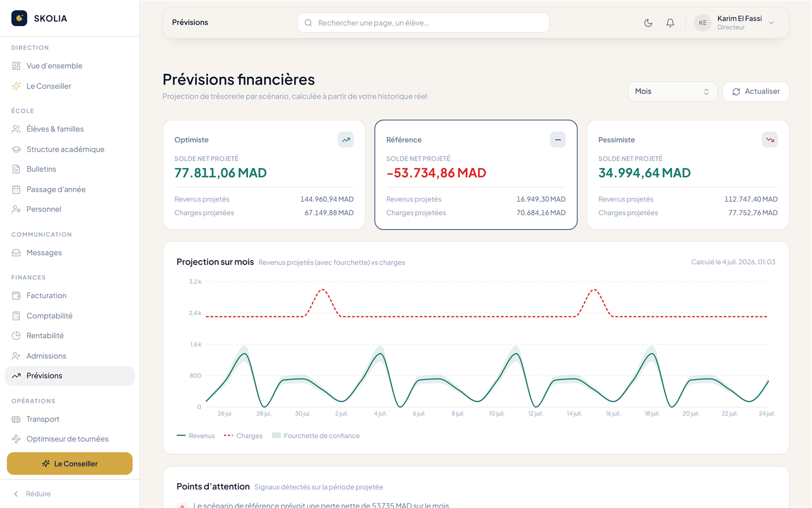Click the Calculé le 4 juil. 2026 timestamp
This screenshot has height=508, width=812.
pyautogui.click(x=733, y=262)
